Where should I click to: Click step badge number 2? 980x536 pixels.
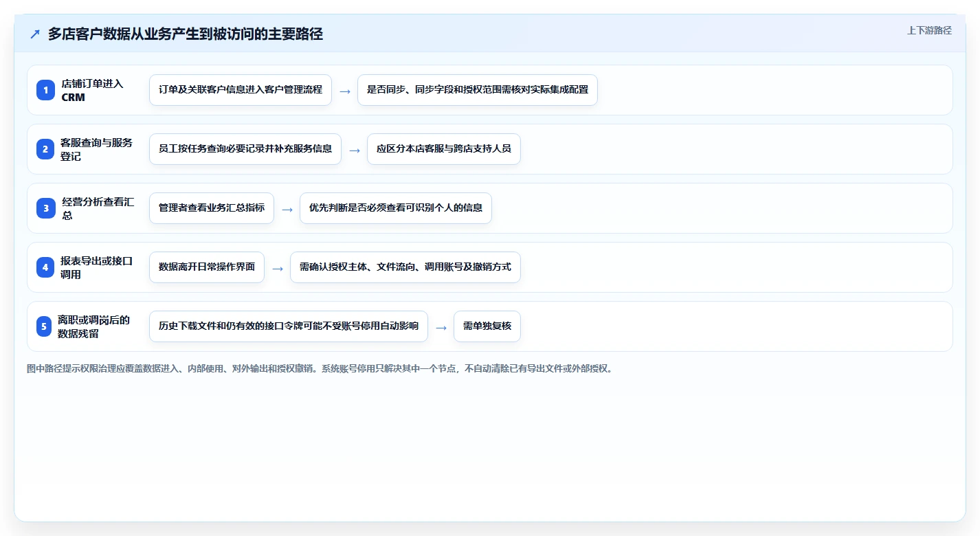[x=45, y=149]
